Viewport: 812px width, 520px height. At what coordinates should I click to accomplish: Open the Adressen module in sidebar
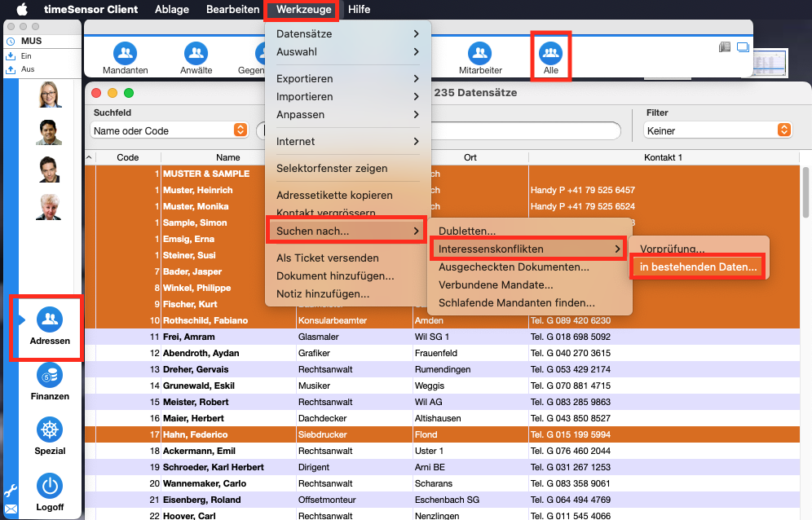click(x=50, y=326)
